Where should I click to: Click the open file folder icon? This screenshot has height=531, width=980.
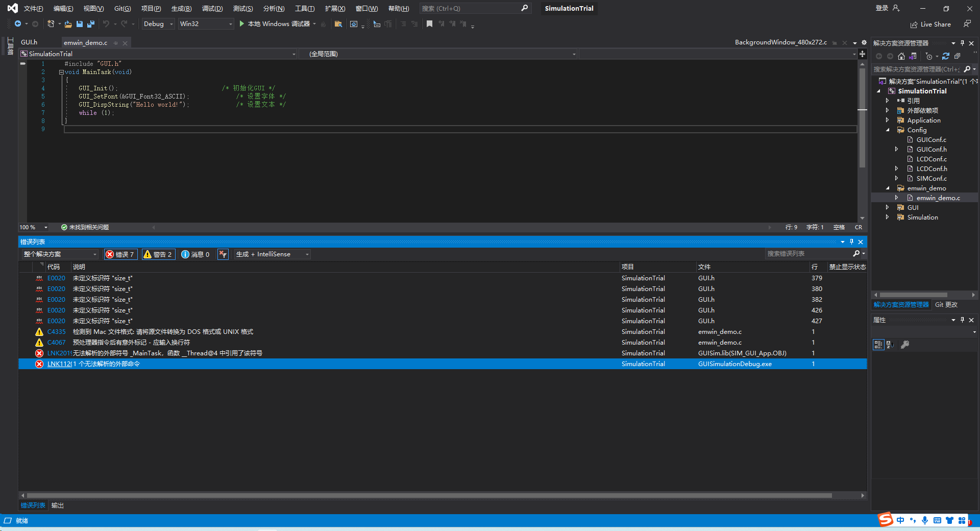pyautogui.click(x=68, y=24)
